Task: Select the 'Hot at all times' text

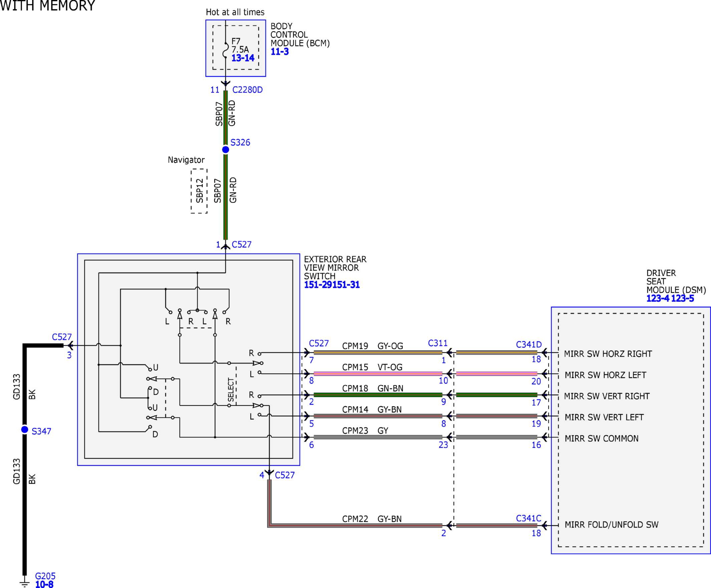Action: [x=235, y=12]
